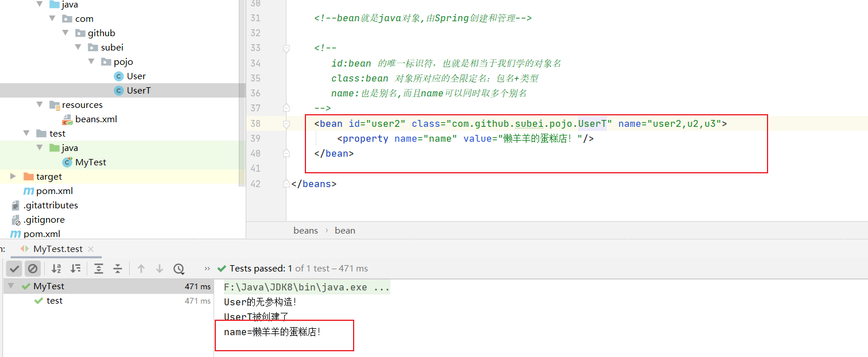Collapse the MyTest node in test results
Screen dimensions: 868x357
(x=11, y=286)
